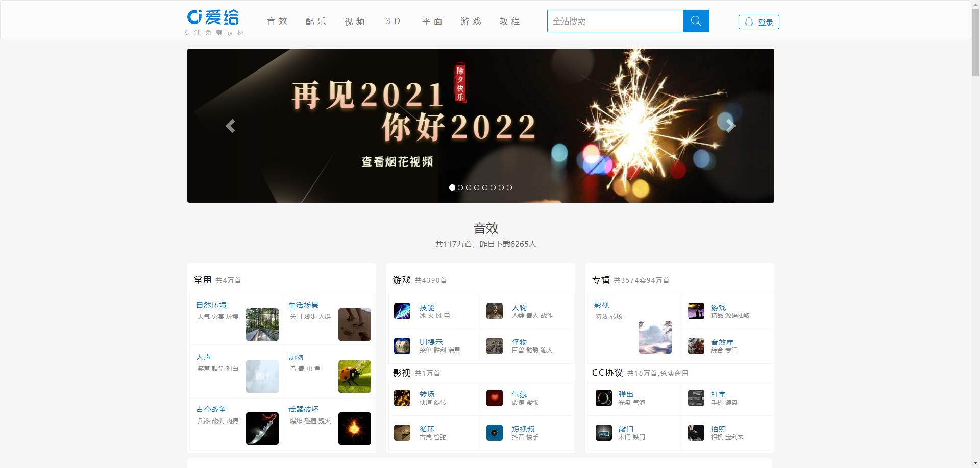
Task: Open the 视频 navigation menu item
Action: (354, 21)
